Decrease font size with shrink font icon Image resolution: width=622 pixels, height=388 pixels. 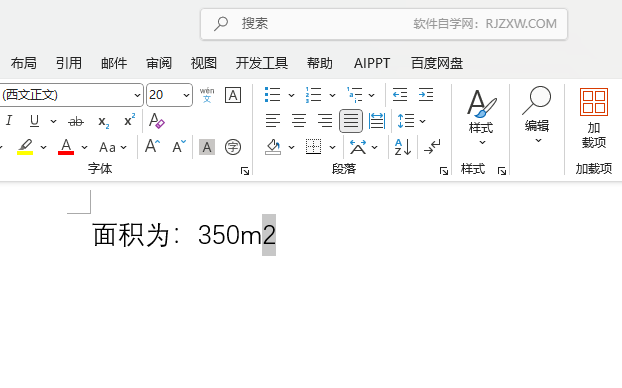[179, 146]
